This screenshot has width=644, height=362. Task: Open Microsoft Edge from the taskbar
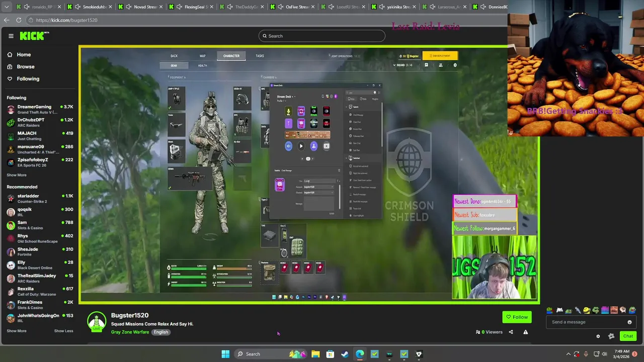(x=360, y=354)
